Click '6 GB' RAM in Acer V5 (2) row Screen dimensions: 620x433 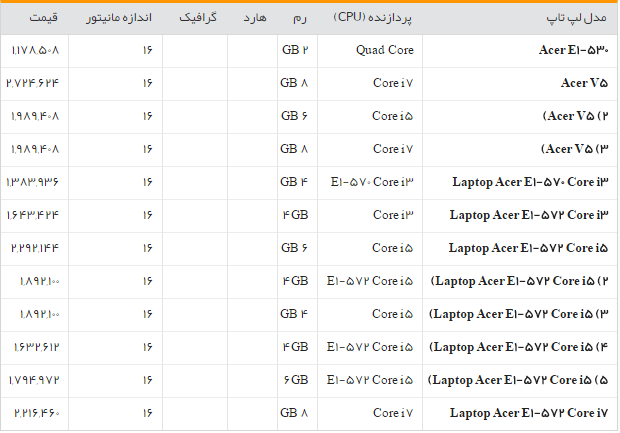(x=295, y=116)
